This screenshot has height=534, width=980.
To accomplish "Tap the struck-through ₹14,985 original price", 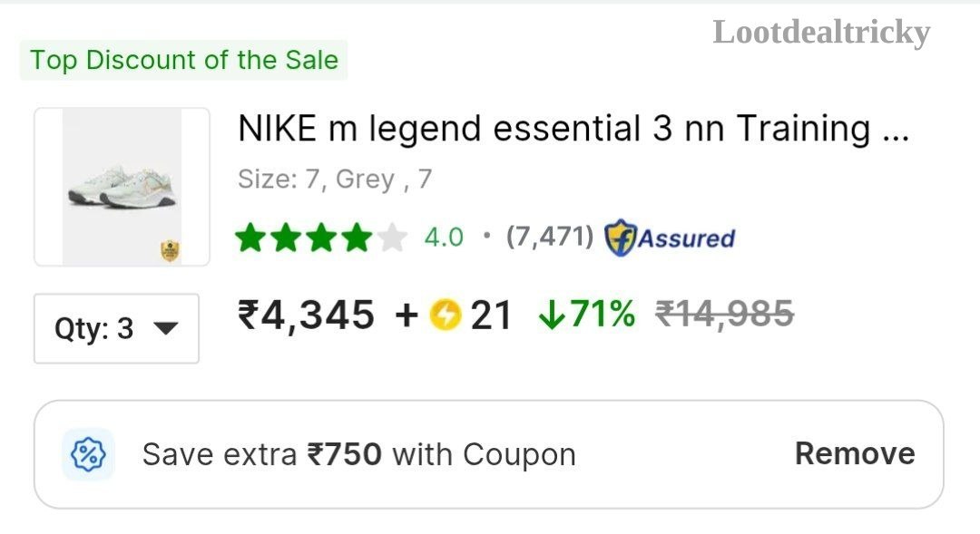I will click(724, 314).
